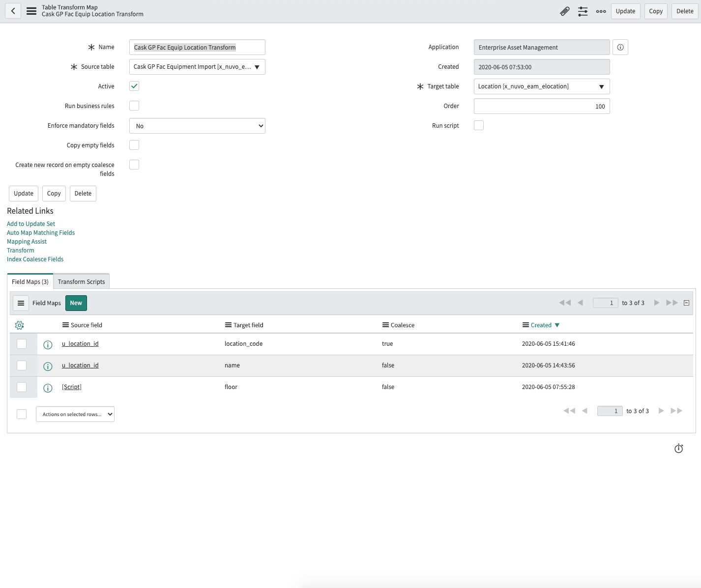
Task: Click the back arrow in header
Action: [x=13, y=11]
